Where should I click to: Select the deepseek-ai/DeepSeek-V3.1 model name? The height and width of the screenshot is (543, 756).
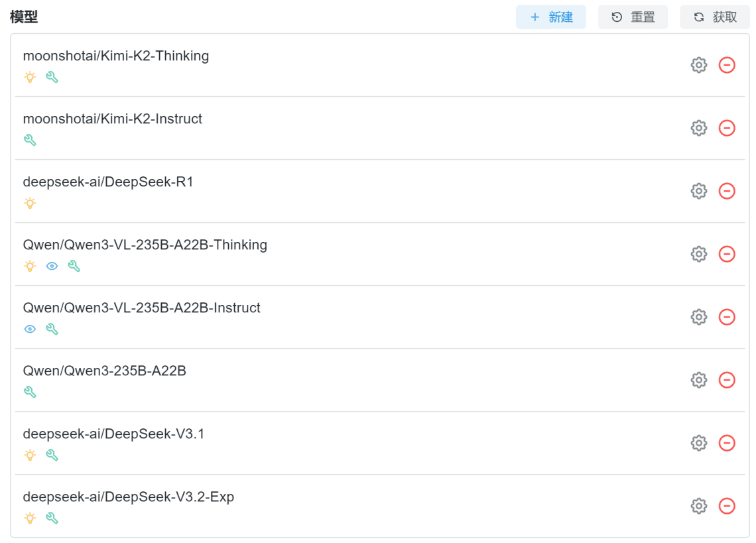[x=113, y=434]
